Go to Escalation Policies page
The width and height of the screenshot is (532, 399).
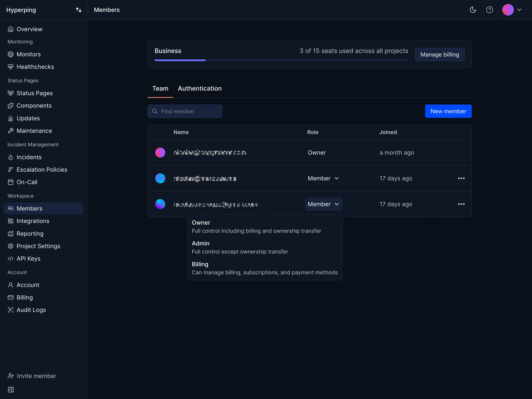pyautogui.click(x=43, y=170)
